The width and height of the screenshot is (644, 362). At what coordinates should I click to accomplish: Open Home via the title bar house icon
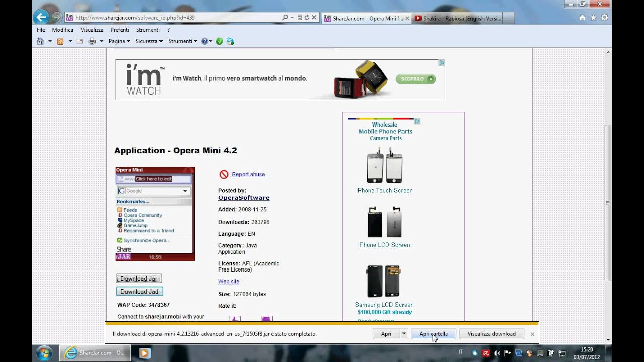tap(582, 18)
